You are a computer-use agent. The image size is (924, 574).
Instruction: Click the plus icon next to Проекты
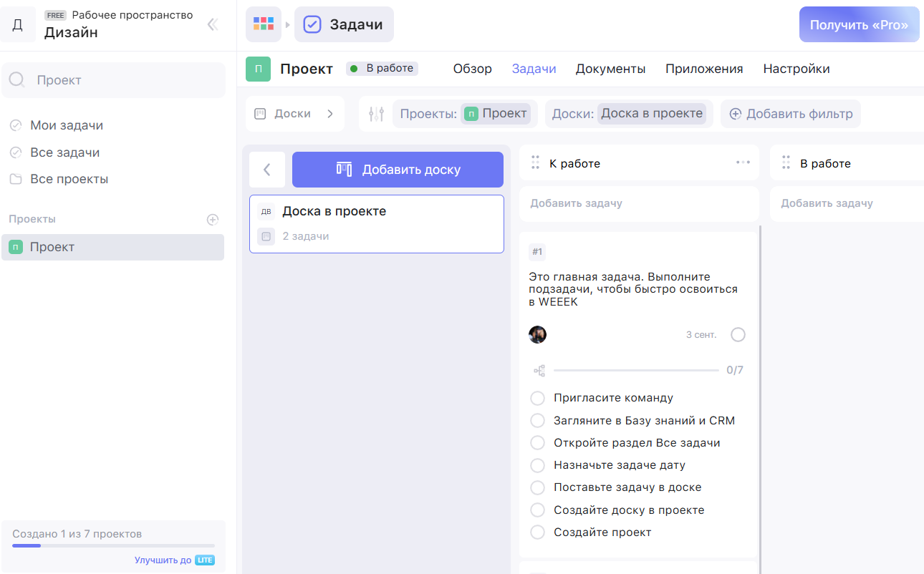coord(213,219)
